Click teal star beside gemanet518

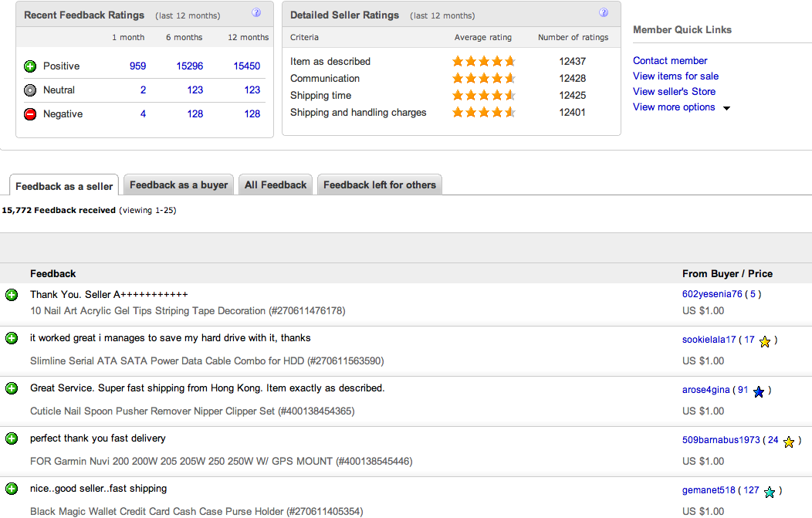(x=770, y=492)
